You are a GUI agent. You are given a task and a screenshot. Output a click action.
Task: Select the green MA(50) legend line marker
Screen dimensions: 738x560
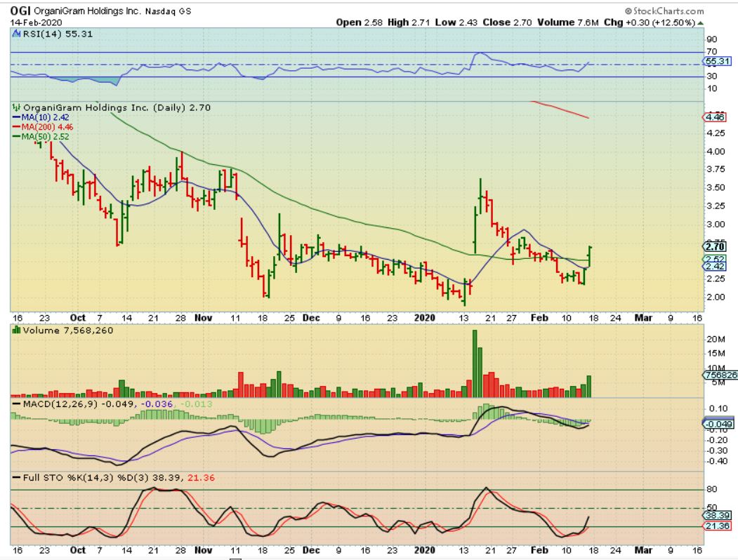tap(16, 137)
